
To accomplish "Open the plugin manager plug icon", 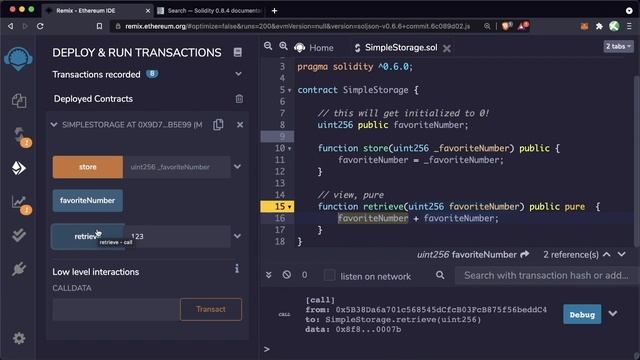I will [x=19, y=269].
